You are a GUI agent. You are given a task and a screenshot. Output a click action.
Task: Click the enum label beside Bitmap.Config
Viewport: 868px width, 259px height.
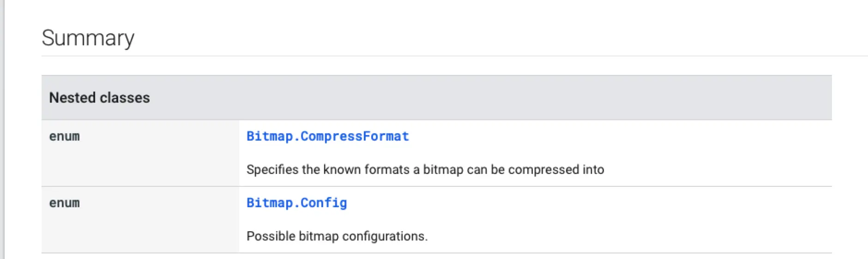click(x=64, y=203)
